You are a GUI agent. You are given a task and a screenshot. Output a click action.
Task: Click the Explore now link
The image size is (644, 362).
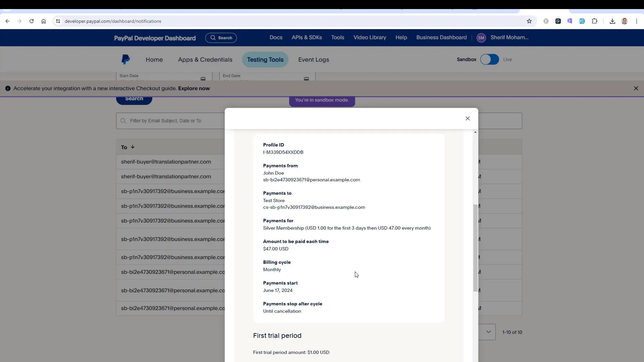[x=194, y=88]
